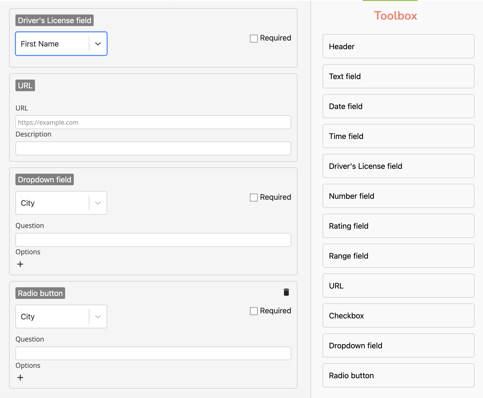Viewport: 483px width, 398px height.
Task: Select URL item from the Toolbox
Action: click(x=398, y=286)
